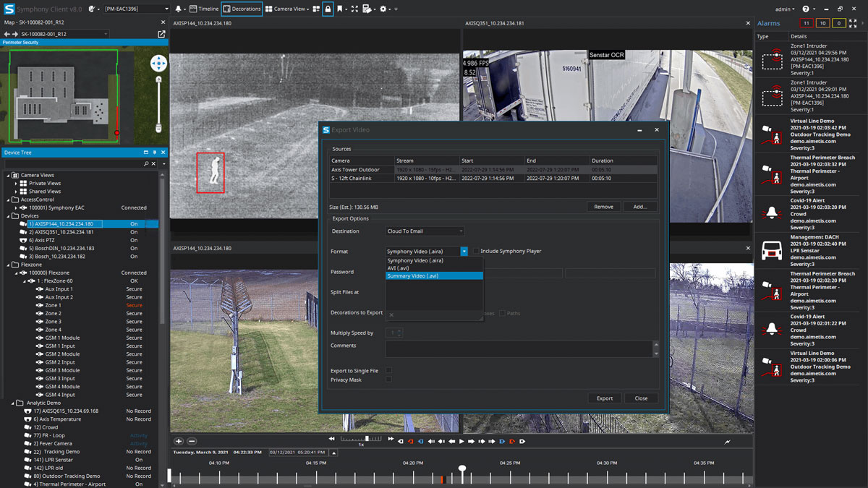The height and width of the screenshot is (488, 868).
Task: Toggle the Decorations toolbar button
Action: click(x=242, y=9)
